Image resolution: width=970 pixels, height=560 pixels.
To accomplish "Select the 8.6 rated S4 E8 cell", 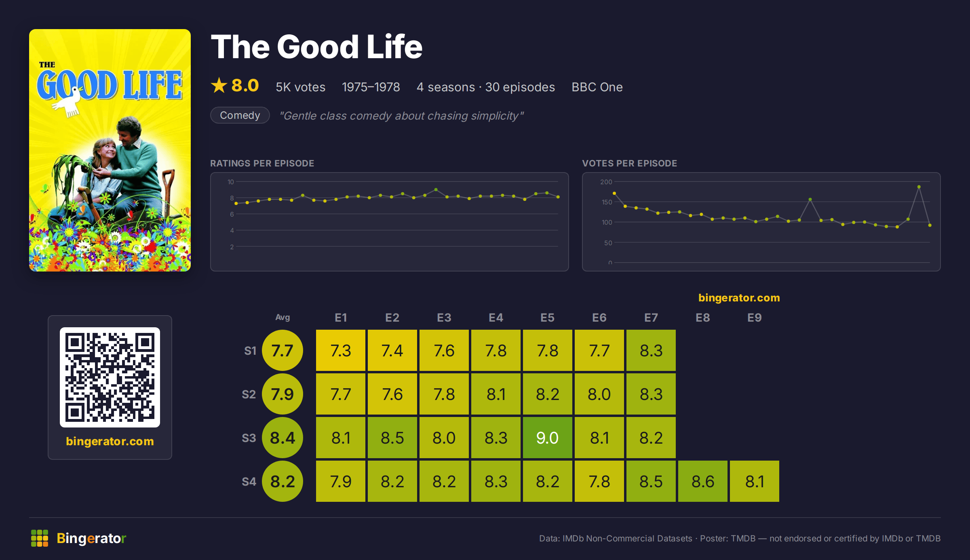I will tap(703, 481).
